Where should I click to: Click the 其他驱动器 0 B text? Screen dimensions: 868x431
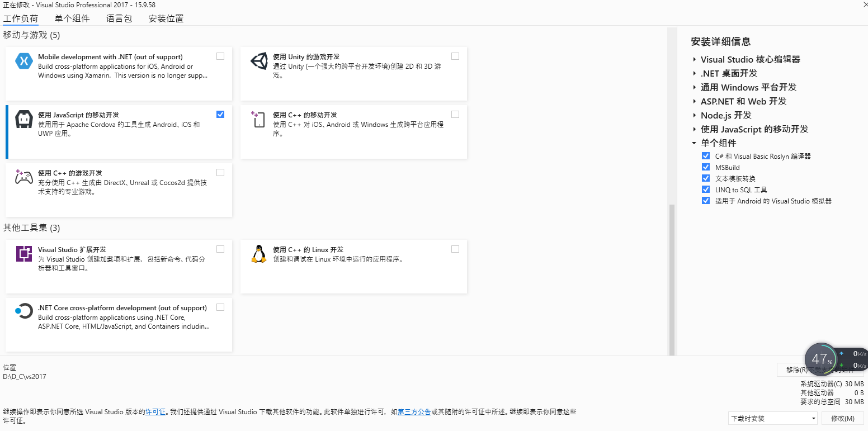[x=832, y=393]
